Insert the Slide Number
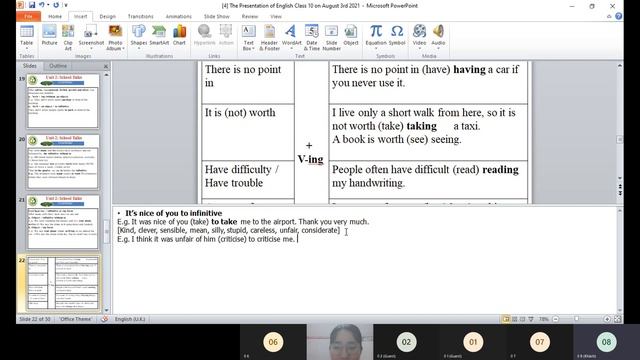 point(331,38)
